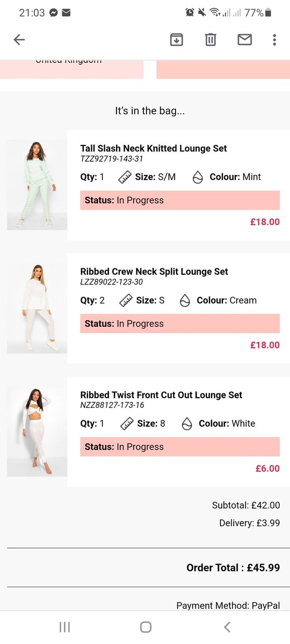This screenshot has width=290, height=644.
Task: Open Tall Slash Neck Knitted Lounge Set
Action: [x=154, y=149]
